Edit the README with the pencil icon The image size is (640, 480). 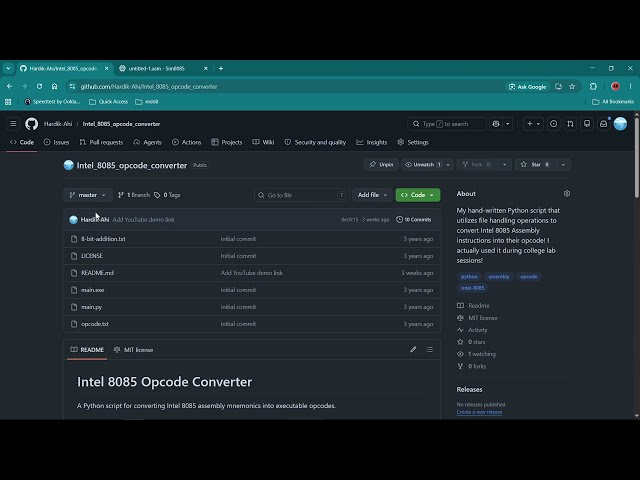coord(413,349)
